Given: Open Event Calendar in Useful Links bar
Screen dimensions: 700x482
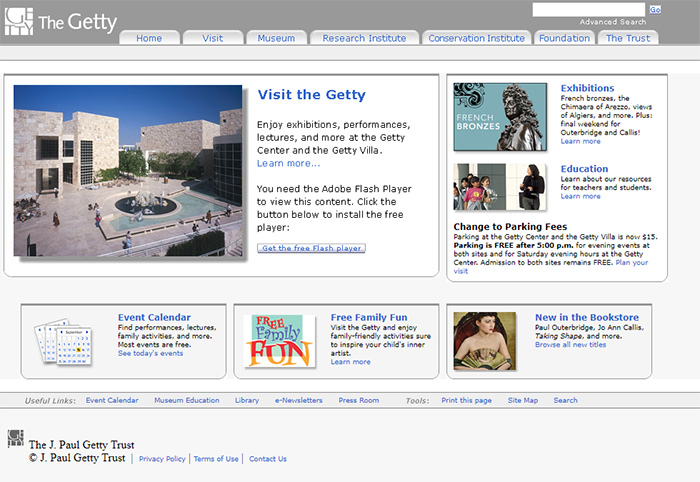Looking at the screenshot, I should pos(112,400).
